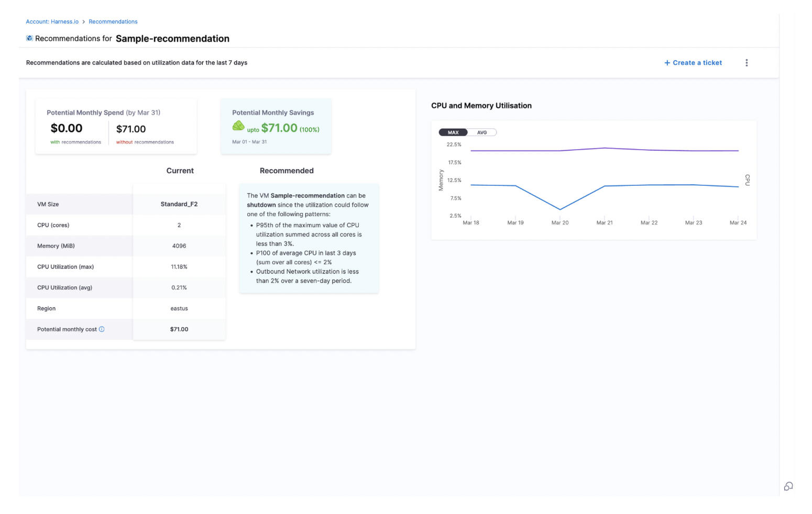Open Account: Harness.io breadcrumb link
The height and width of the screenshot is (514, 812).
point(52,22)
